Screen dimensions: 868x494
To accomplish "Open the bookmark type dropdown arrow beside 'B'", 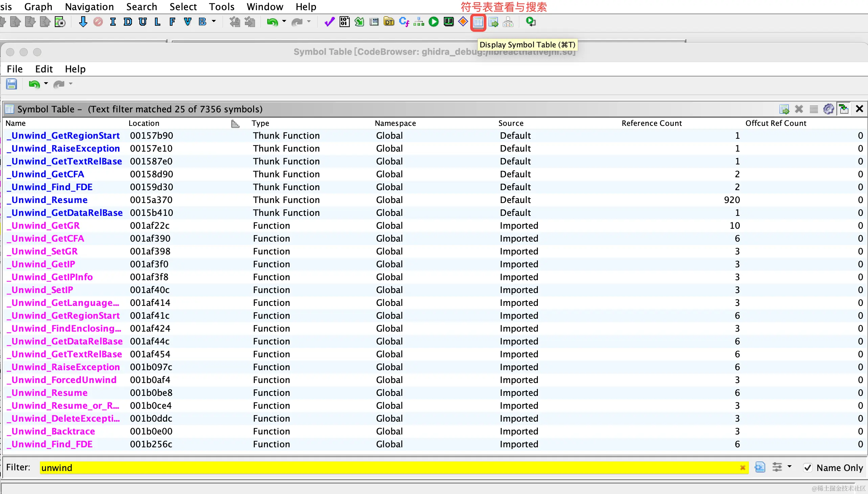I will pyautogui.click(x=214, y=21).
